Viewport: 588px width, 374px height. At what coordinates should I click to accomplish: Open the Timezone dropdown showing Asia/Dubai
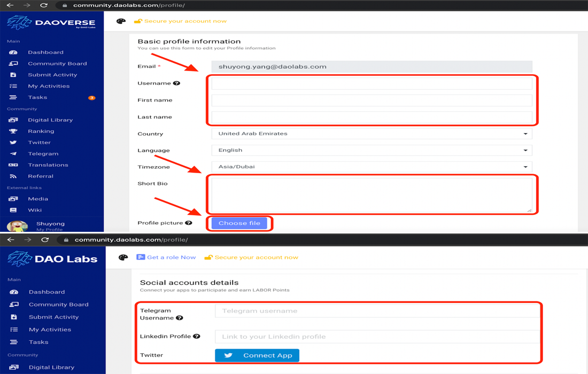372,167
